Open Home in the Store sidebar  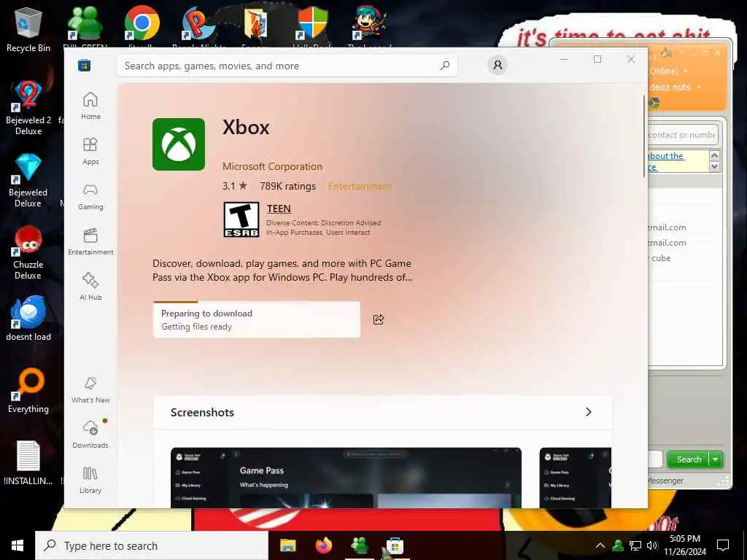coord(90,106)
